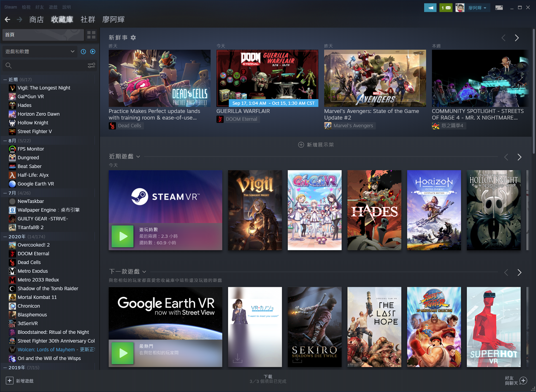Click the announcements megaphone icon
This screenshot has width=536, height=392.
pyautogui.click(x=430, y=8)
